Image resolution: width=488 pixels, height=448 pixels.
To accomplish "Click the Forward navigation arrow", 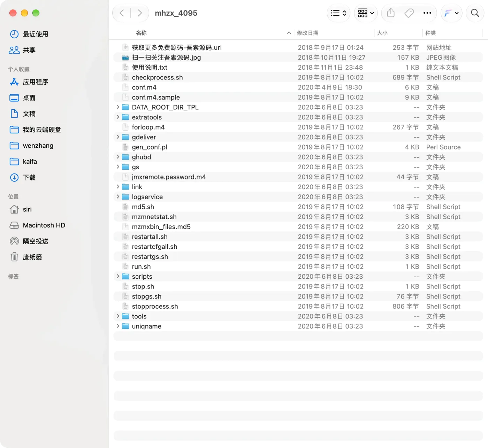I will click(x=140, y=13).
